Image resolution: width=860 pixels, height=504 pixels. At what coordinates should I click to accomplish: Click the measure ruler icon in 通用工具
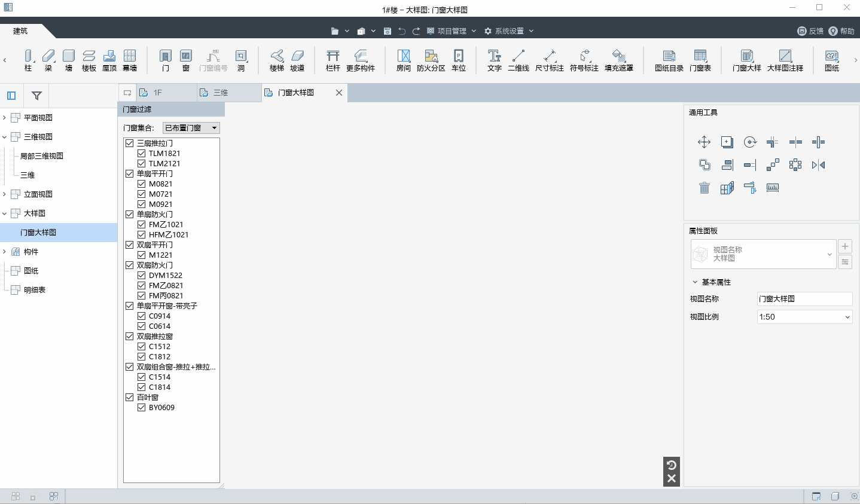pyautogui.click(x=773, y=188)
